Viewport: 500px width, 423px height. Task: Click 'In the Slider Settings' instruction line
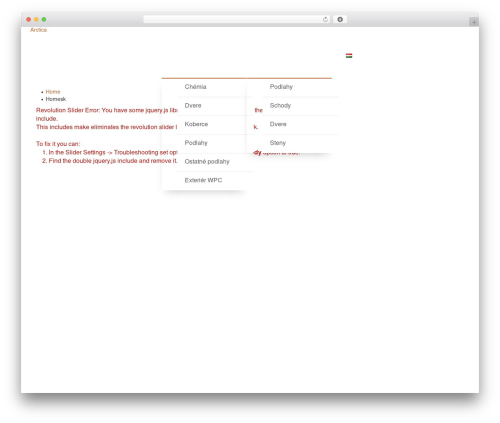[x=113, y=153]
